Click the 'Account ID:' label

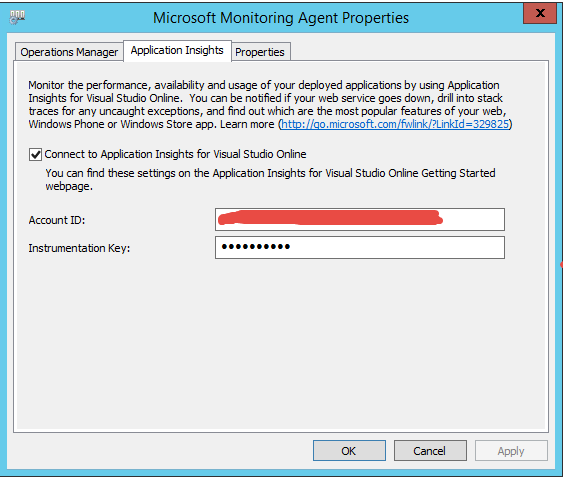tap(57, 220)
